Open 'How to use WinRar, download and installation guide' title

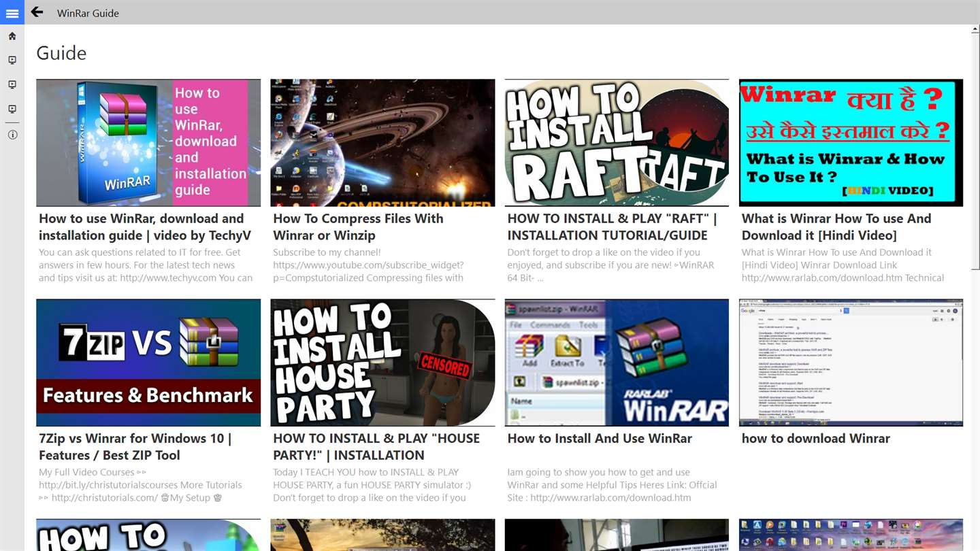pyautogui.click(x=145, y=227)
